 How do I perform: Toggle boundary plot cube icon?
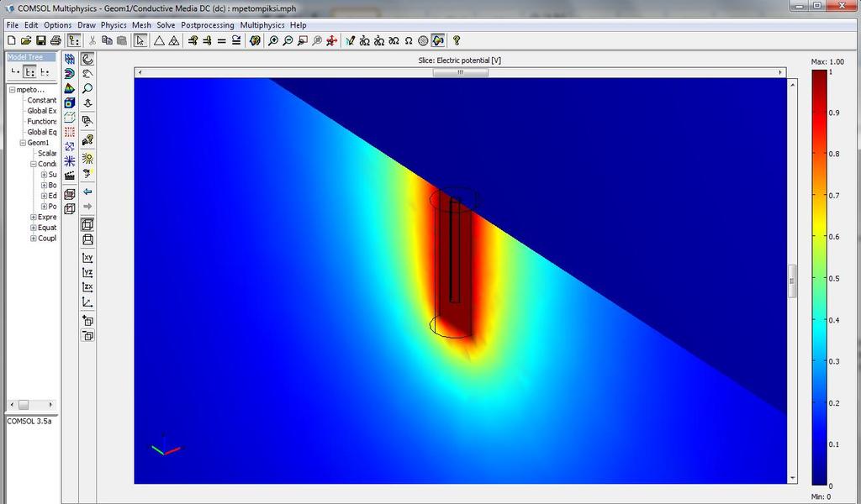click(x=70, y=102)
